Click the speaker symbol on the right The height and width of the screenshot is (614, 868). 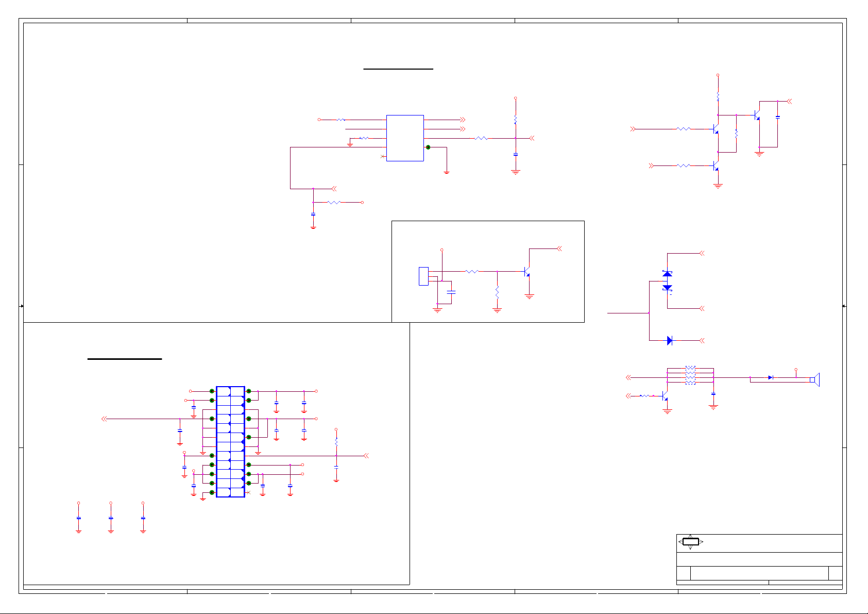coord(814,380)
